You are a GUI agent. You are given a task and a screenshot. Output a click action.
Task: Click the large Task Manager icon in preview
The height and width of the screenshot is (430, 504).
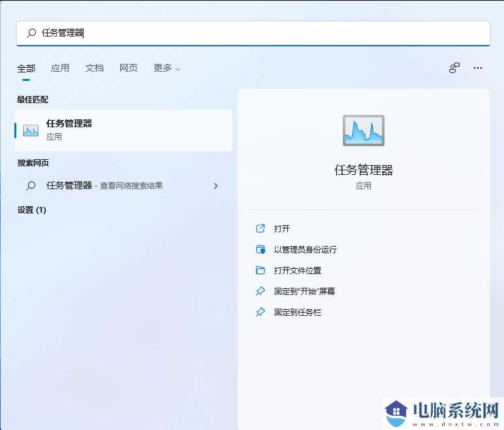click(x=364, y=130)
